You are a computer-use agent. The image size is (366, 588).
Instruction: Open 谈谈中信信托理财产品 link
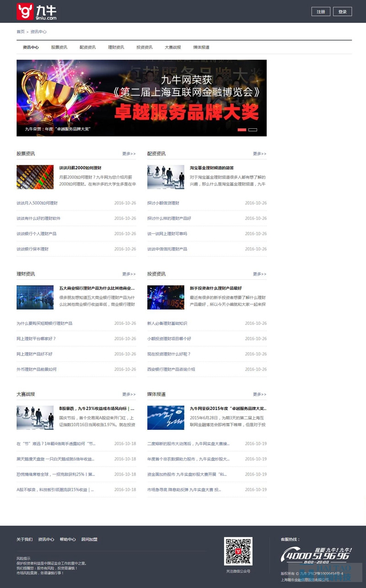tap(167, 249)
